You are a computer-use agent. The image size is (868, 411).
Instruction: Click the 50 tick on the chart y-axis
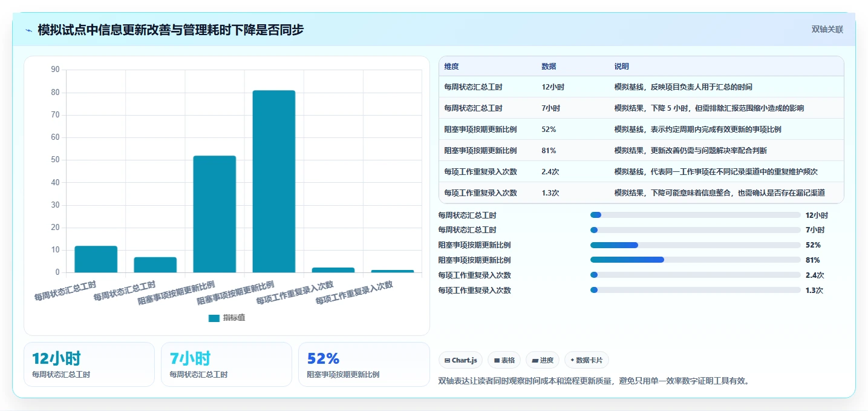(55, 160)
